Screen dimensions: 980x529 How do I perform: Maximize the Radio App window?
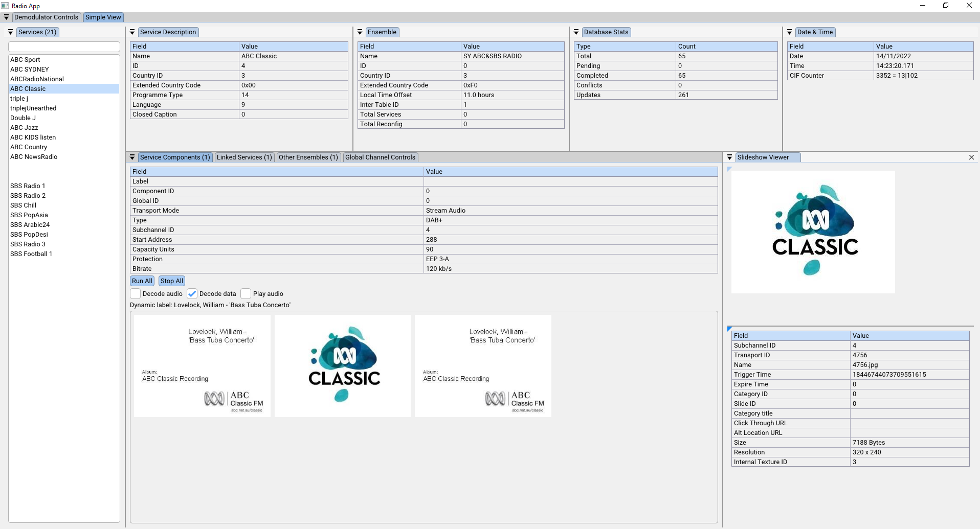[946, 6]
